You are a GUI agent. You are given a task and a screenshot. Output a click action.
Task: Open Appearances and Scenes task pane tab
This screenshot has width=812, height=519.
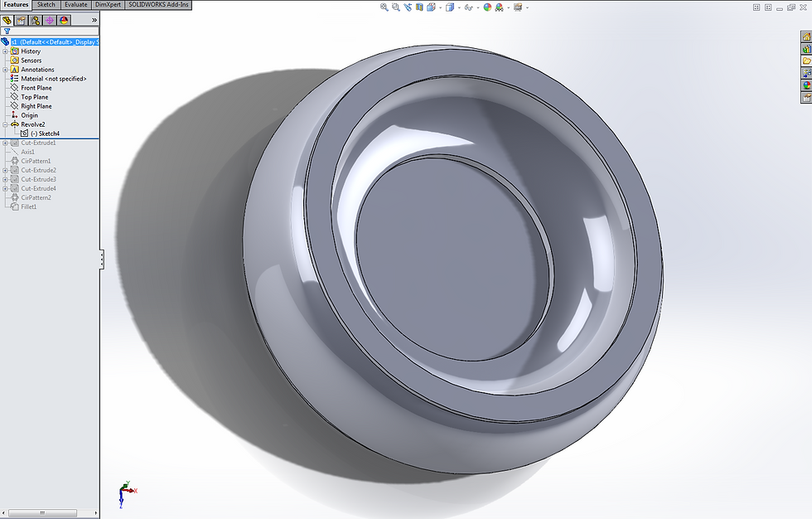click(x=806, y=85)
